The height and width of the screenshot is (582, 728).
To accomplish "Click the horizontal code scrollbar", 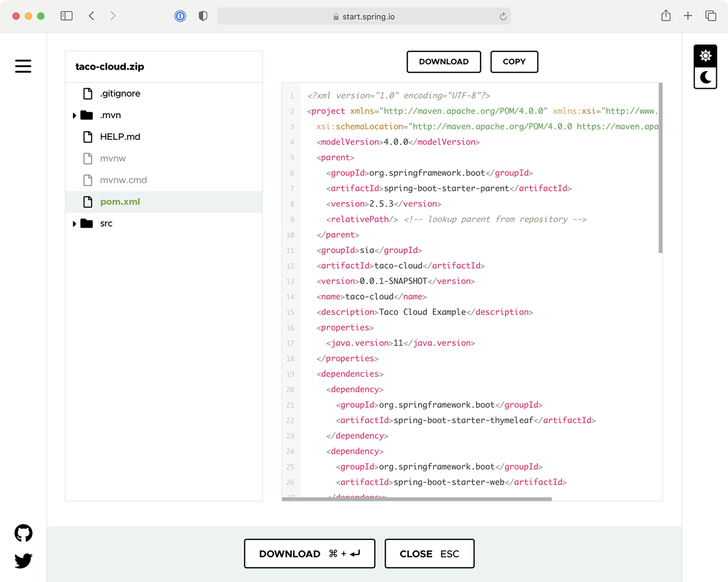I will point(417,499).
